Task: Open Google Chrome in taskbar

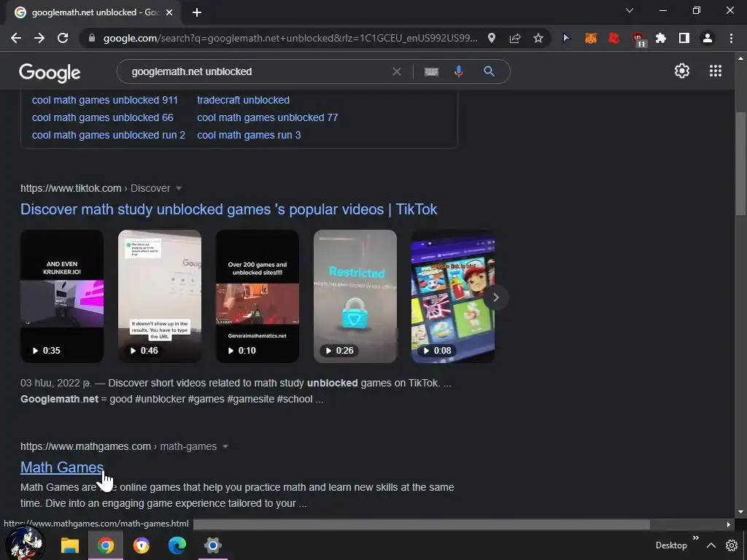Action: 106,545
